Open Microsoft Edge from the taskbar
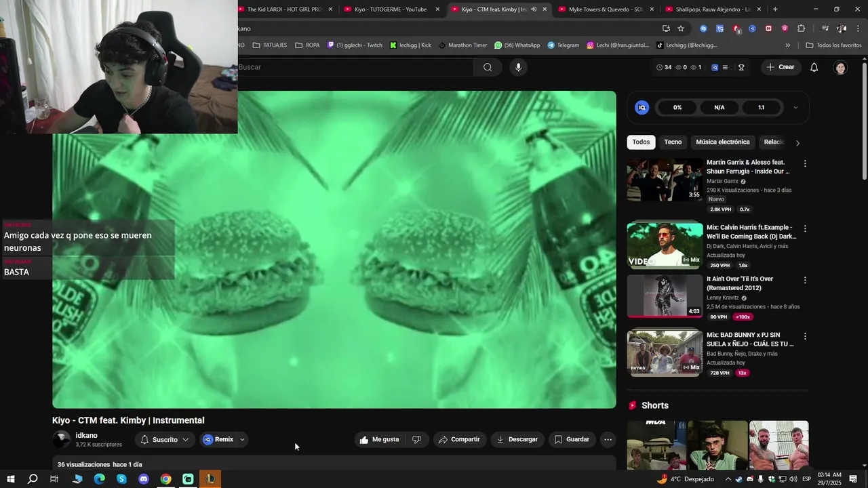 click(99, 479)
